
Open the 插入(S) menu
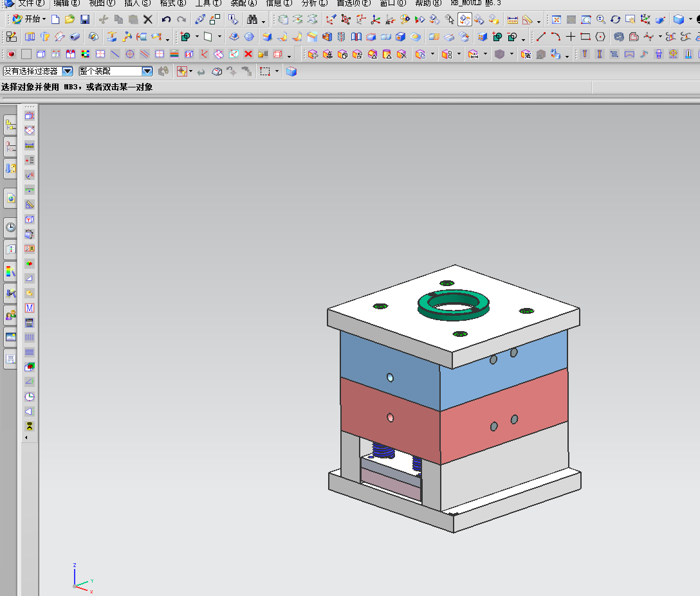(138, 3)
